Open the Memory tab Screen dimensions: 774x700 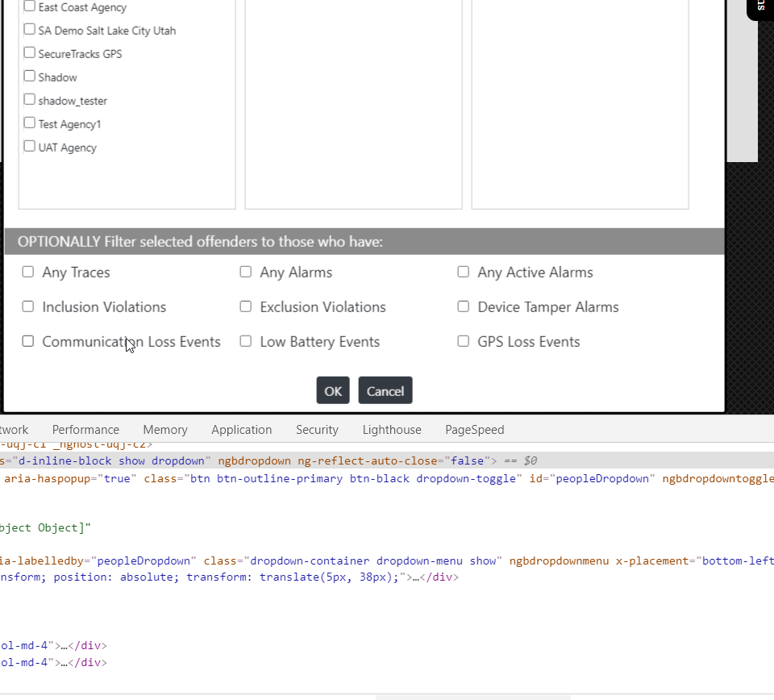[x=164, y=429]
